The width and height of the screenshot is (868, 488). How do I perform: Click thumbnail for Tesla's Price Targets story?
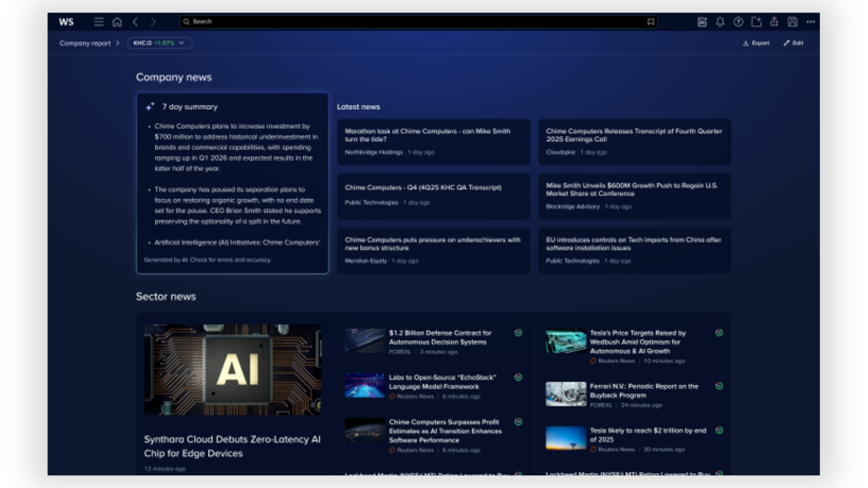565,341
